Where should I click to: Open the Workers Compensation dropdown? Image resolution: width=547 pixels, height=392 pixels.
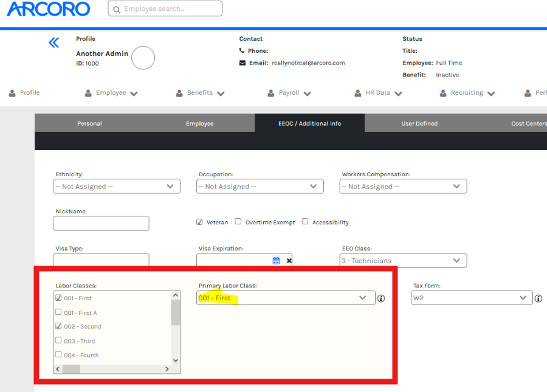403,186
